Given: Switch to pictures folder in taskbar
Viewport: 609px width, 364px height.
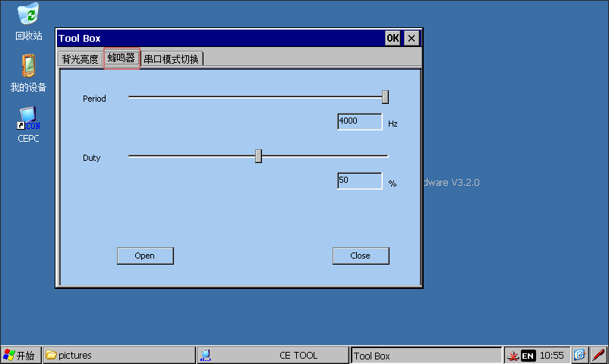Looking at the screenshot, I should [x=118, y=355].
